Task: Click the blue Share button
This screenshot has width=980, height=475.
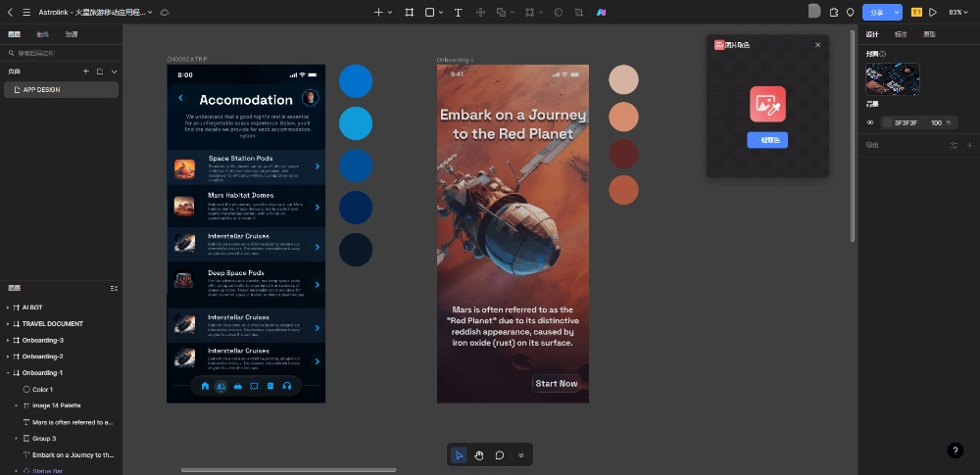Action: click(x=876, y=13)
